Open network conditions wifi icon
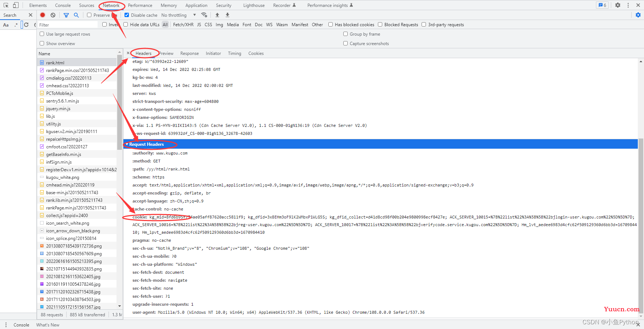Image resolution: width=644 pixels, height=329 pixels. 204,15
